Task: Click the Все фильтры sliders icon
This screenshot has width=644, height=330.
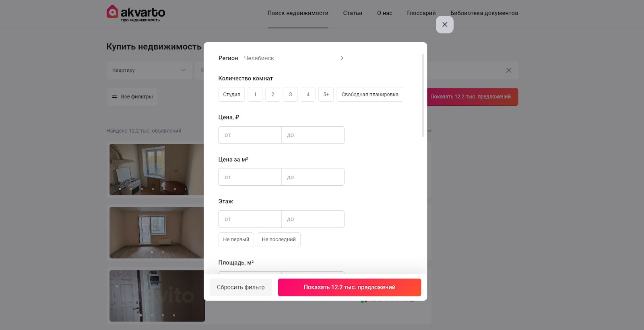Action: (115, 97)
